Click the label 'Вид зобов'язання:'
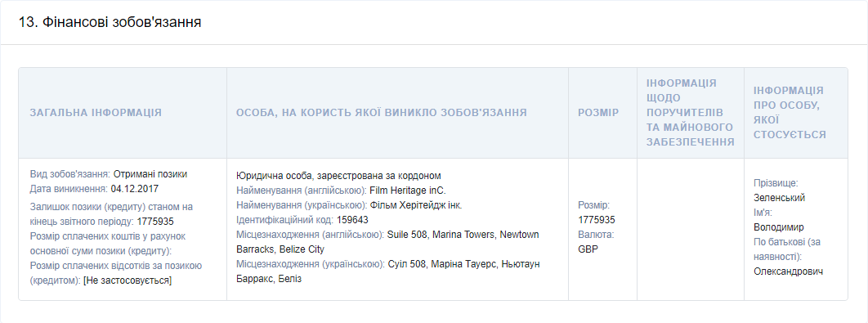 [70, 174]
